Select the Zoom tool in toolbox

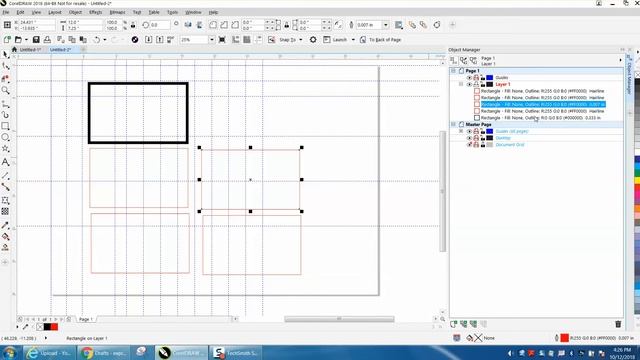pyautogui.click(x=5, y=90)
